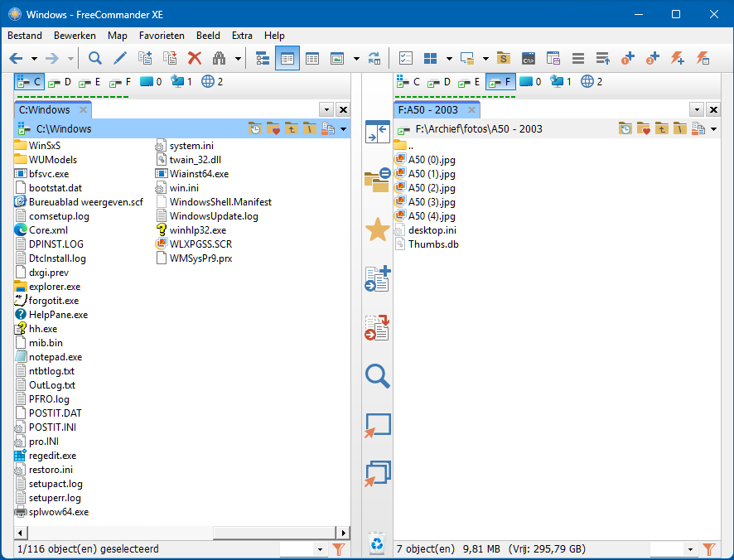
Task: Open the dropdown next to the thumbnails view icon
Action: [x=356, y=59]
